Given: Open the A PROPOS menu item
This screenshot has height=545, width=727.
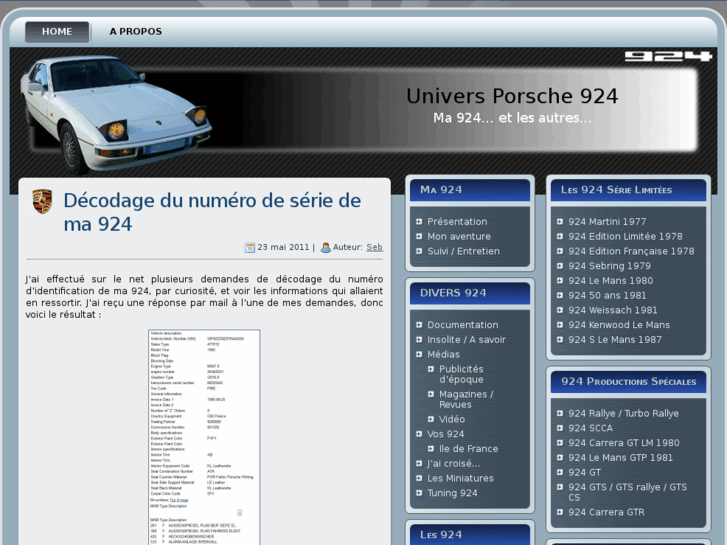Looking at the screenshot, I should pyautogui.click(x=135, y=32).
